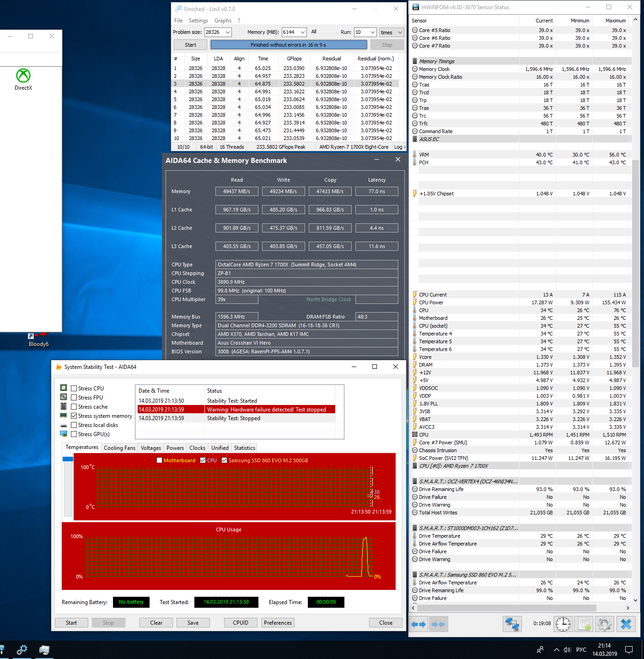Click the Stress local disks drive icon
This screenshot has width=644, height=659.
(64, 425)
